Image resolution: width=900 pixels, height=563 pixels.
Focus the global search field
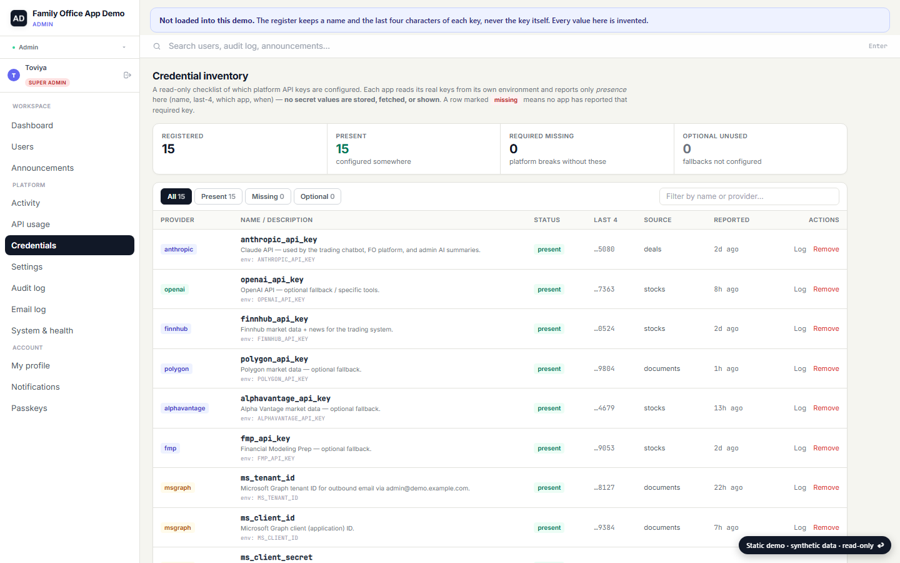pyautogui.click(x=514, y=46)
